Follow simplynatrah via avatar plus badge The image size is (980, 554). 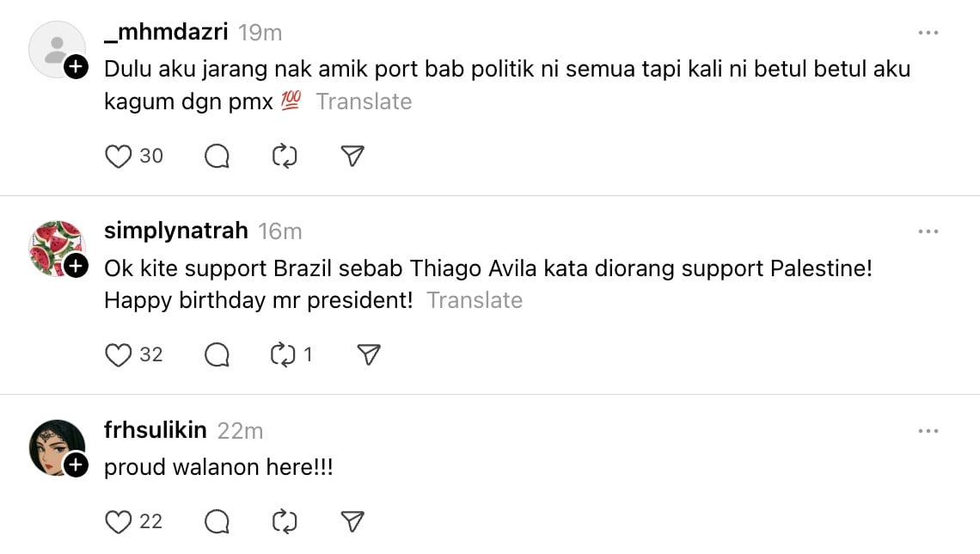tap(76, 267)
